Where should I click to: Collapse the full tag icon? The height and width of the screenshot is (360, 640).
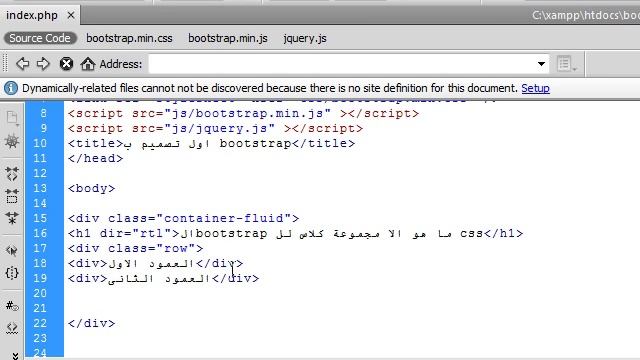tap(12, 173)
